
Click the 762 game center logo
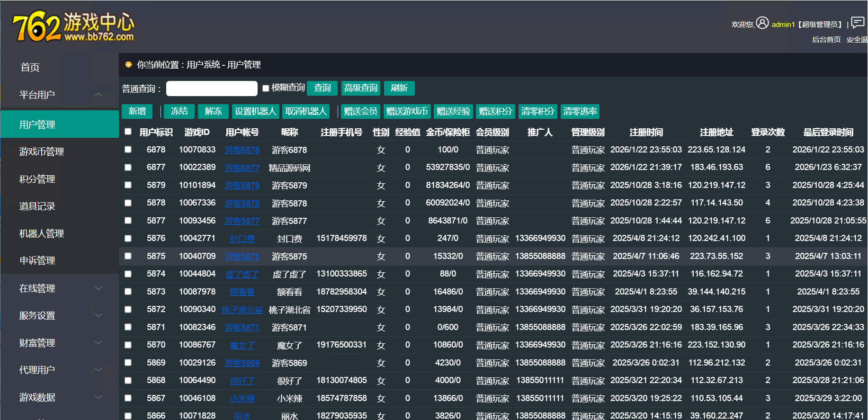click(73, 27)
